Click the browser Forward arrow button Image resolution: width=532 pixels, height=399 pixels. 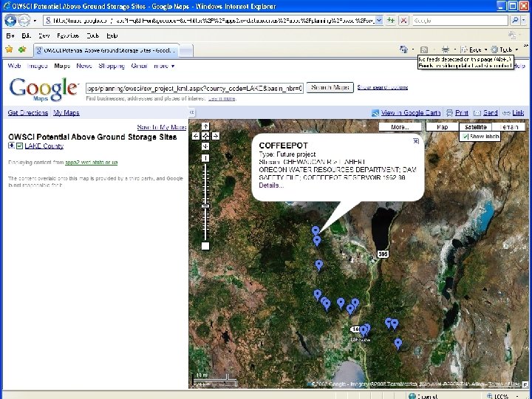[x=24, y=21]
